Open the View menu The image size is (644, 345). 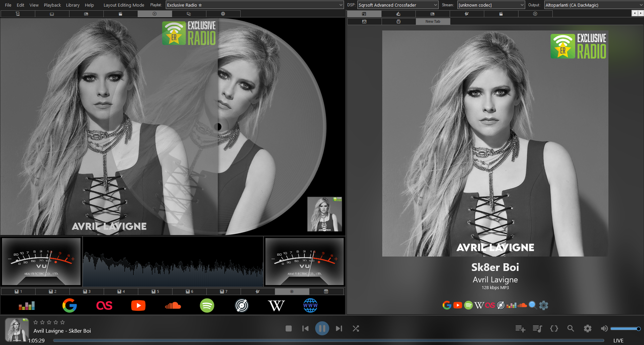[34, 5]
